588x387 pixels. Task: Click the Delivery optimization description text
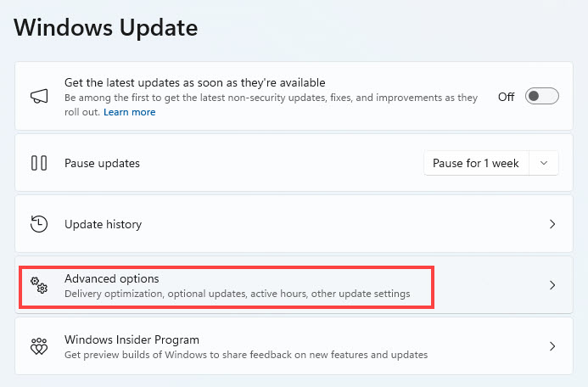click(x=238, y=294)
